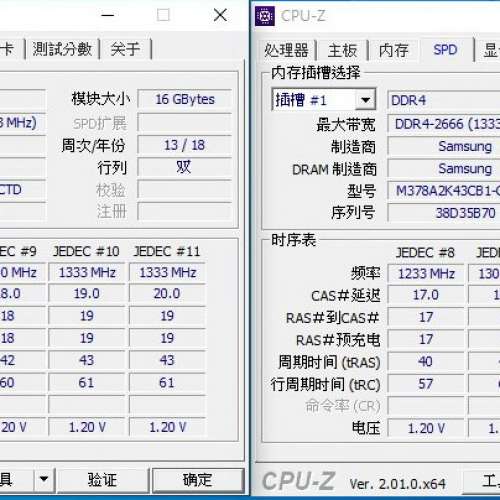Viewport: 500px width, 500px height.
Task: Click the JEDEC #10 1333 MHz frequency cell
Action: pyautogui.click(x=87, y=273)
